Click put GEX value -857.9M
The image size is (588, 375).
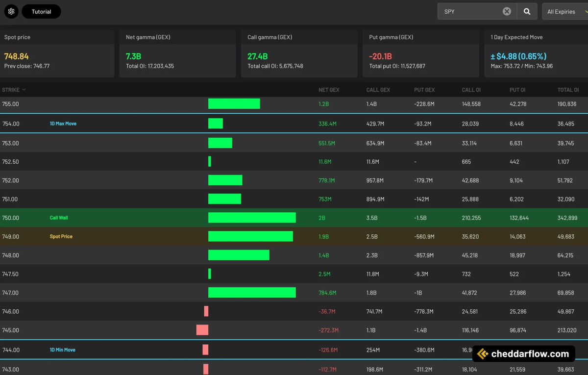point(424,255)
